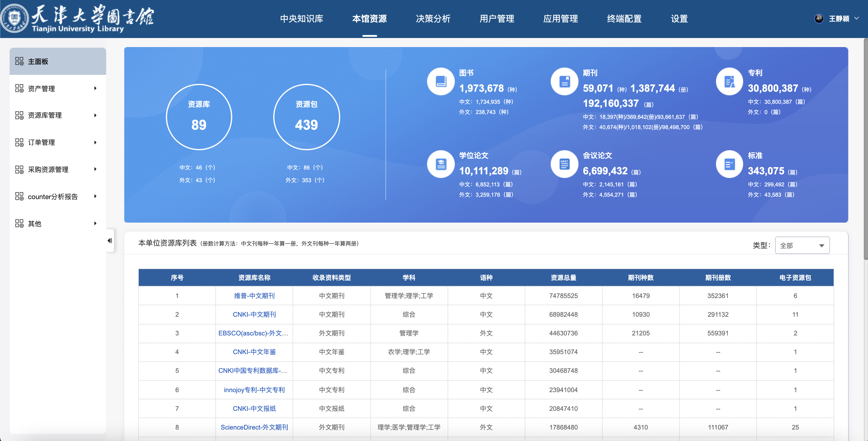Viewport: 868px width, 441px height.
Task: Click the 标准 standards icon
Action: point(730,164)
